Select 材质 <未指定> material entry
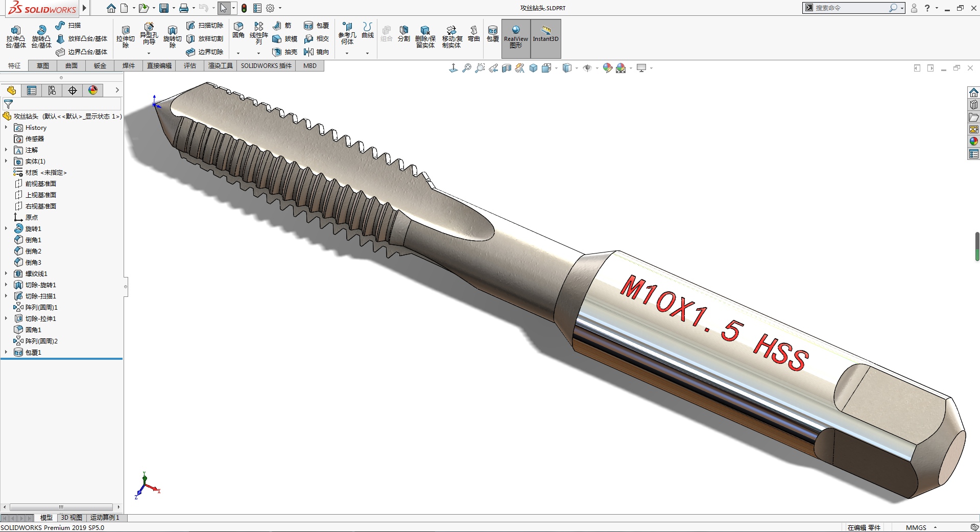The width and height of the screenshot is (980, 532). coord(40,172)
